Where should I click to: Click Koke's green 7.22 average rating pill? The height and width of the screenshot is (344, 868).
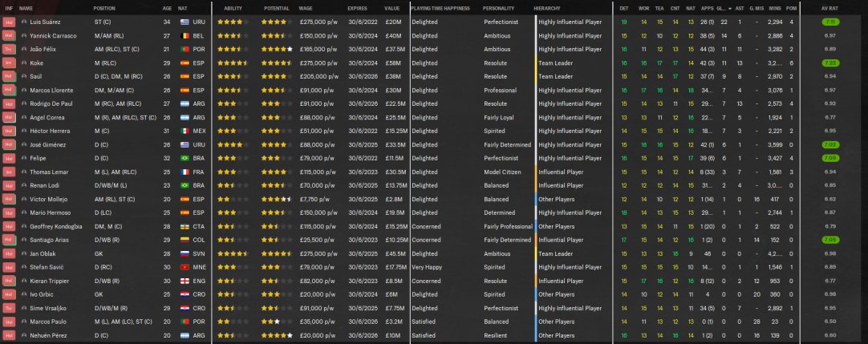coord(829,63)
